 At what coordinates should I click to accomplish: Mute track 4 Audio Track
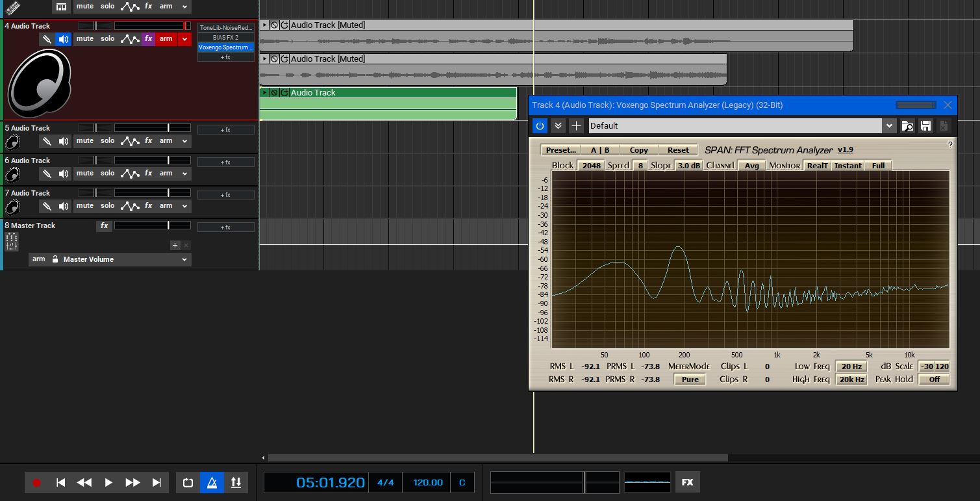[85, 39]
